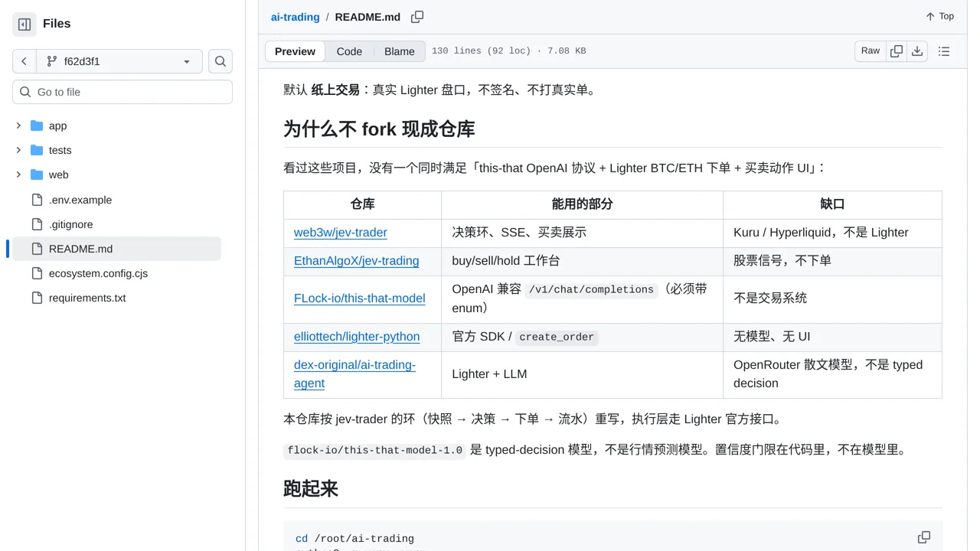Click the '不是交易系统' table cell
980x551 pixels.
click(832, 298)
